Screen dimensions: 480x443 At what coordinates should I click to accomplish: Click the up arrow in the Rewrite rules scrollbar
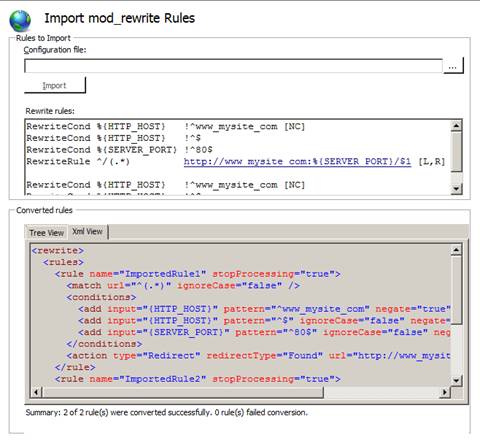[x=456, y=126]
